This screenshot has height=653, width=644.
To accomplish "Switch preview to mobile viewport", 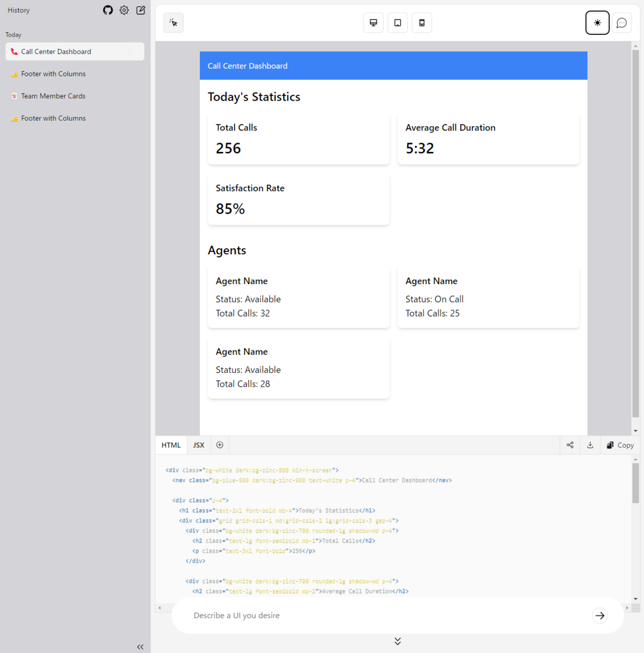I will 421,22.
